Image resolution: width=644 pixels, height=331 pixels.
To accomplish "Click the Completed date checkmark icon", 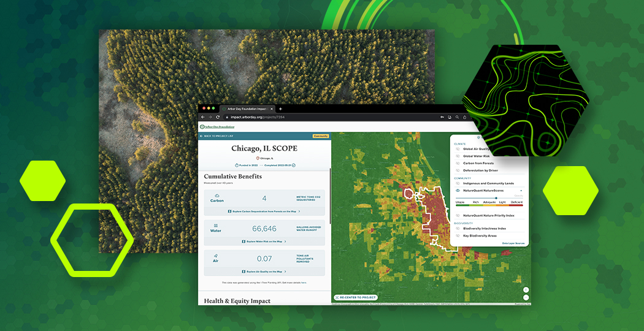I will pyautogui.click(x=294, y=165).
